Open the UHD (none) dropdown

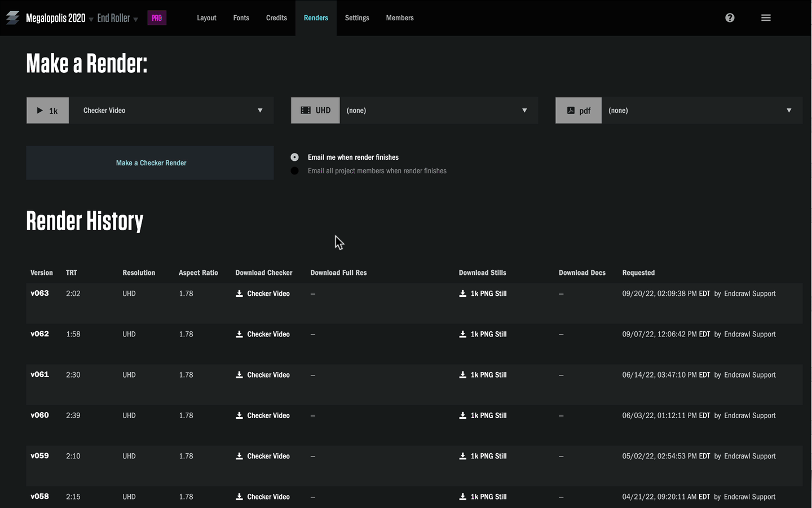click(439, 111)
